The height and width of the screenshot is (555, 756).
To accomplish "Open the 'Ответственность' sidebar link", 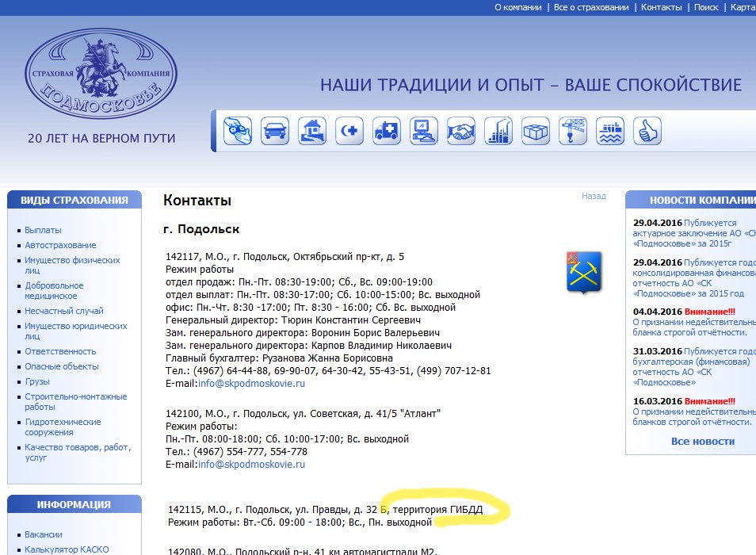I will pos(60,351).
